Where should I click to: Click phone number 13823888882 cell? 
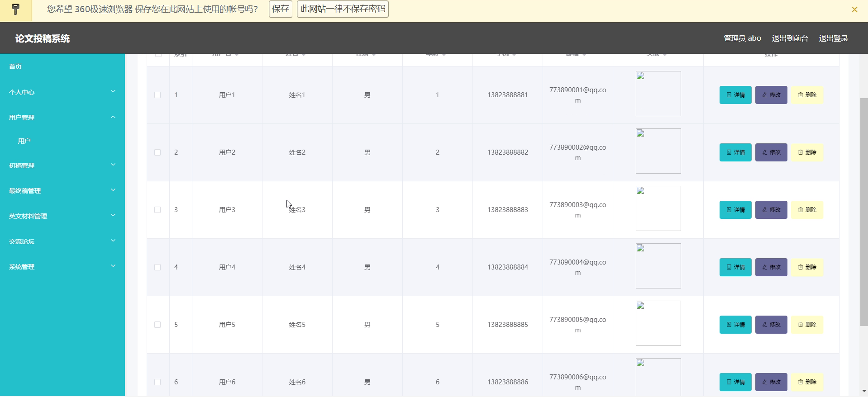click(x=508, y=152)
